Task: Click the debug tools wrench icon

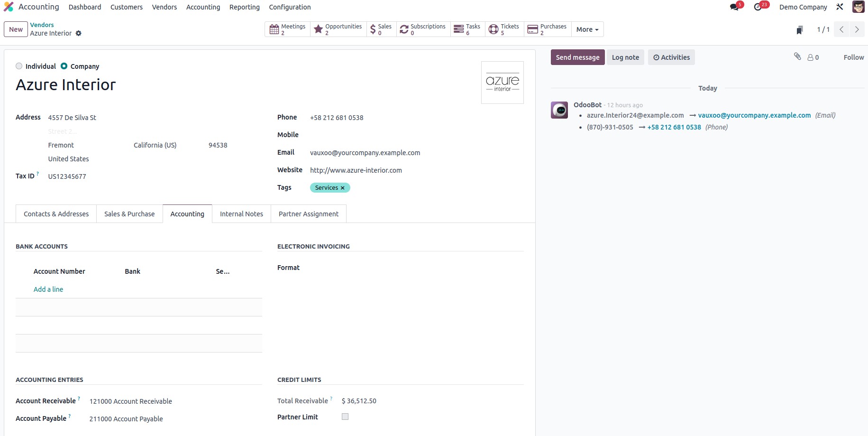Action: click(x=840, y=7)
